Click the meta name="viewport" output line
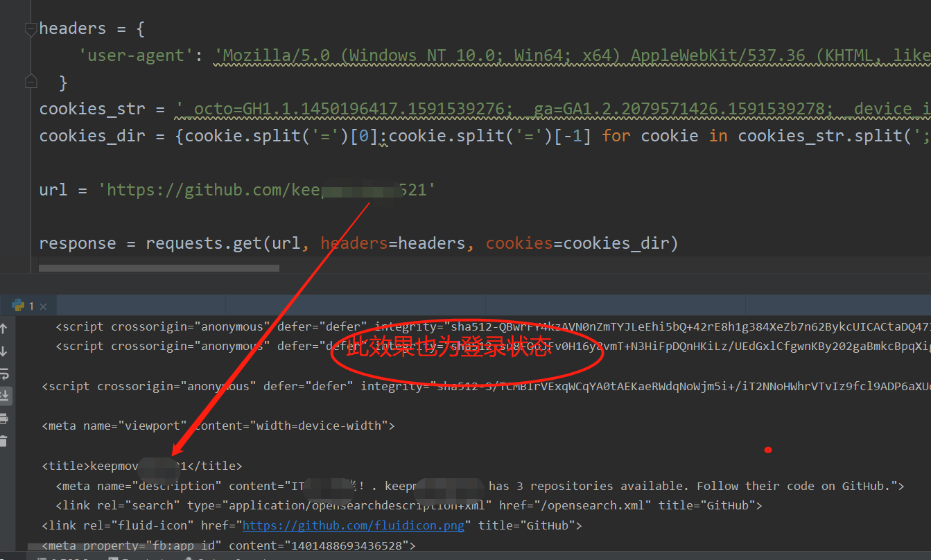 point(218,426)
